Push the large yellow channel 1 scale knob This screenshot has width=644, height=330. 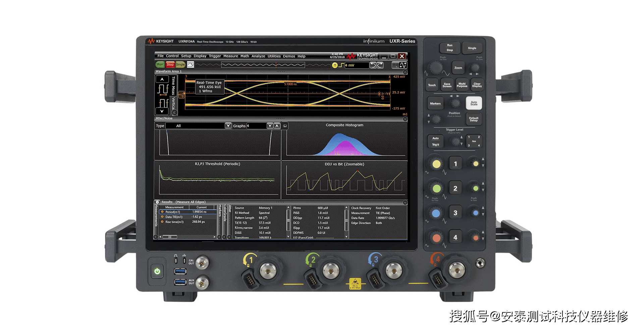pyautogui.click(x=436, y=164)
